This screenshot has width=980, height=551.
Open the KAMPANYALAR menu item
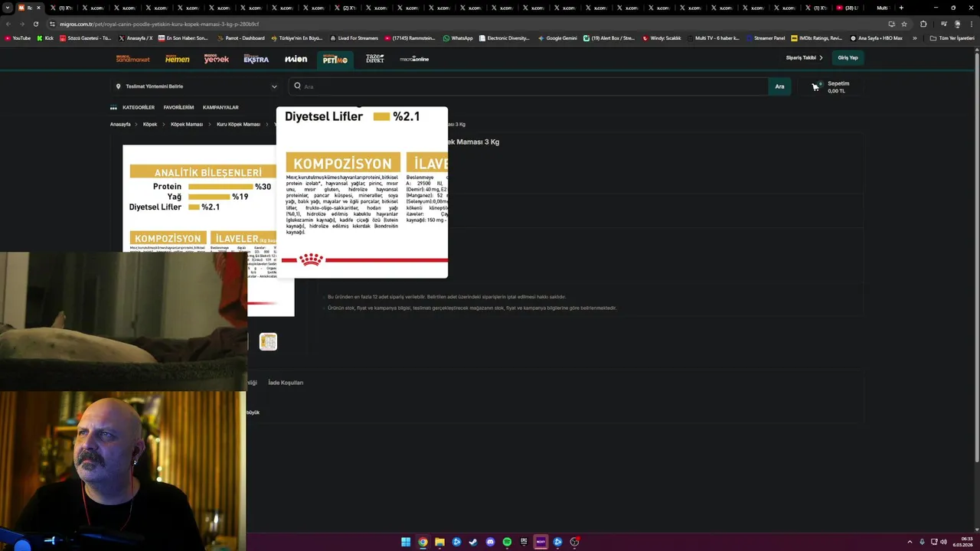(x=220, y=107)
